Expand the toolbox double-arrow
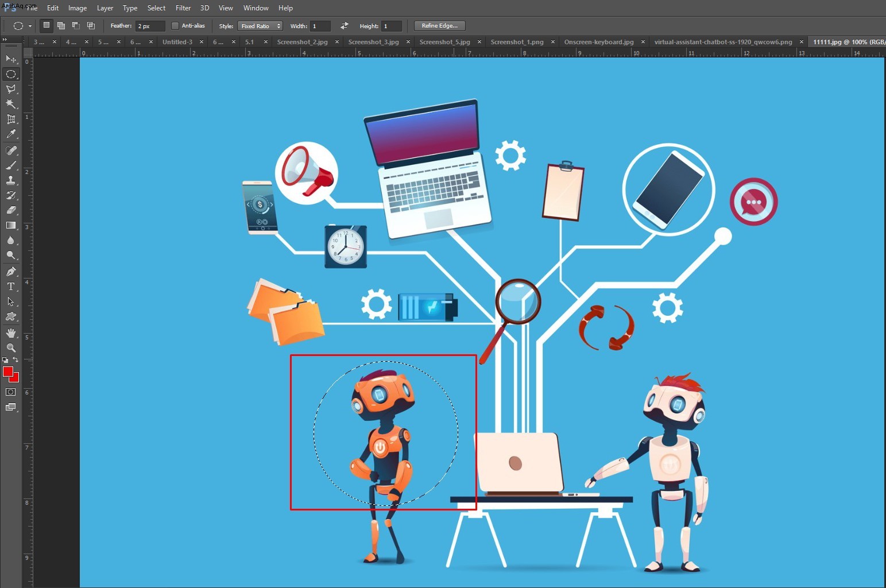 (x=5, y=40)
